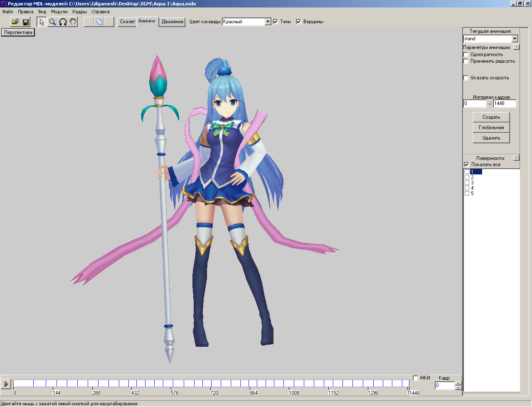Check the Применить редкость option

(x=466, y=61)
